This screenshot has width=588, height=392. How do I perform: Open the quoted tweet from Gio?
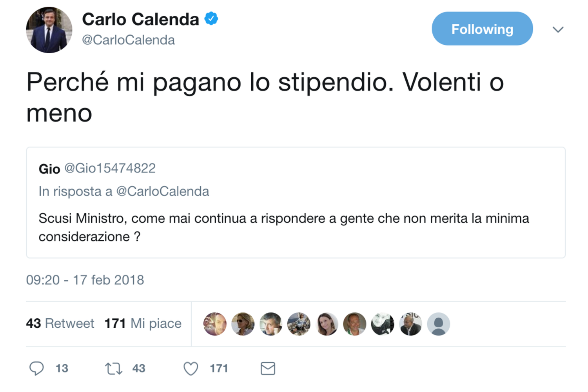[296, 227]
